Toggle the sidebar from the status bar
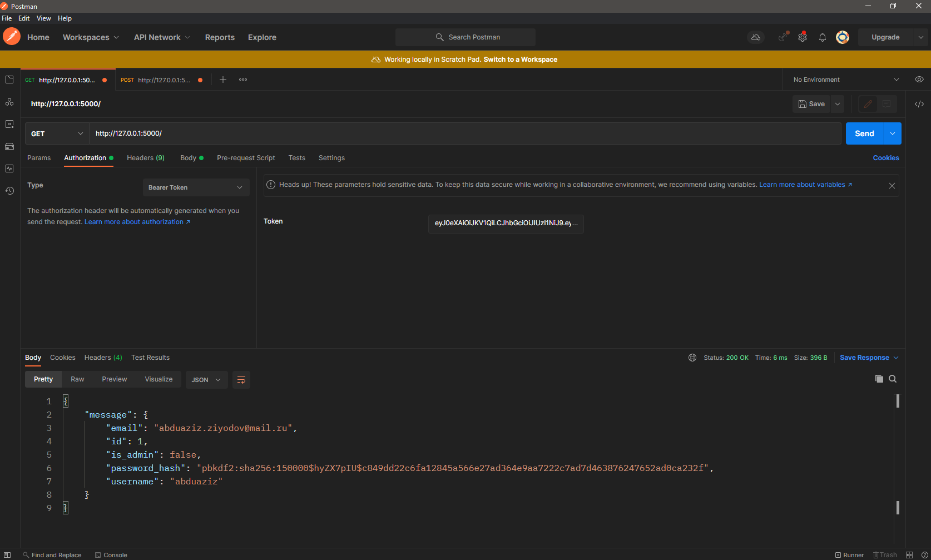 click(x=7, y=555)
